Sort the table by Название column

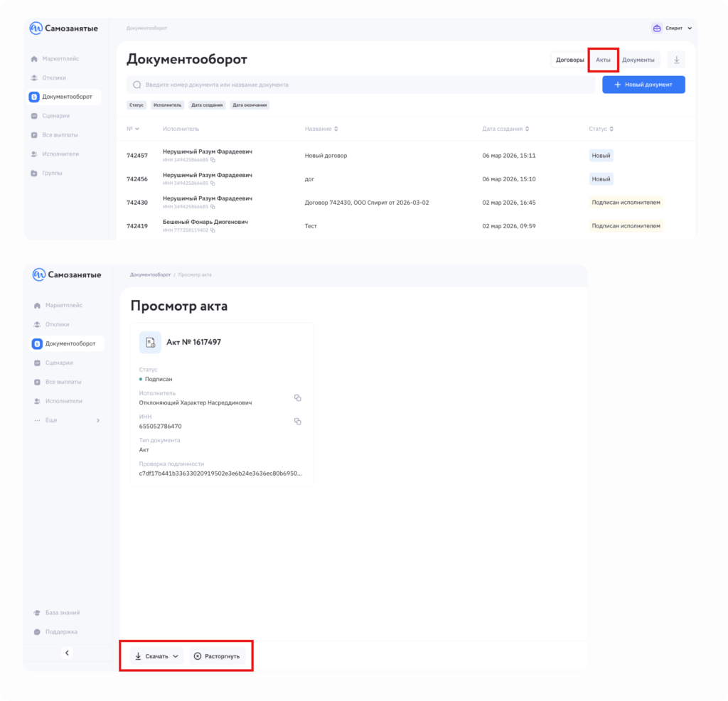(321, 129)
